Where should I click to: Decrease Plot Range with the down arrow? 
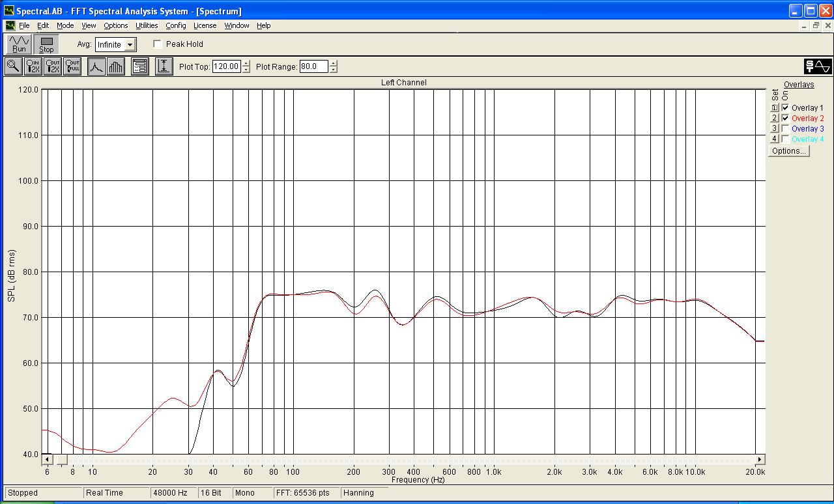click(x=334, y=70)
